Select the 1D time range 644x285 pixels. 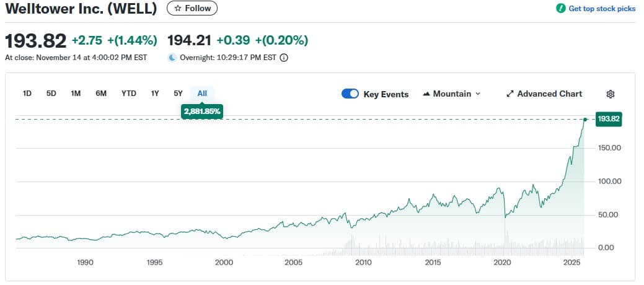click(27, 94)
